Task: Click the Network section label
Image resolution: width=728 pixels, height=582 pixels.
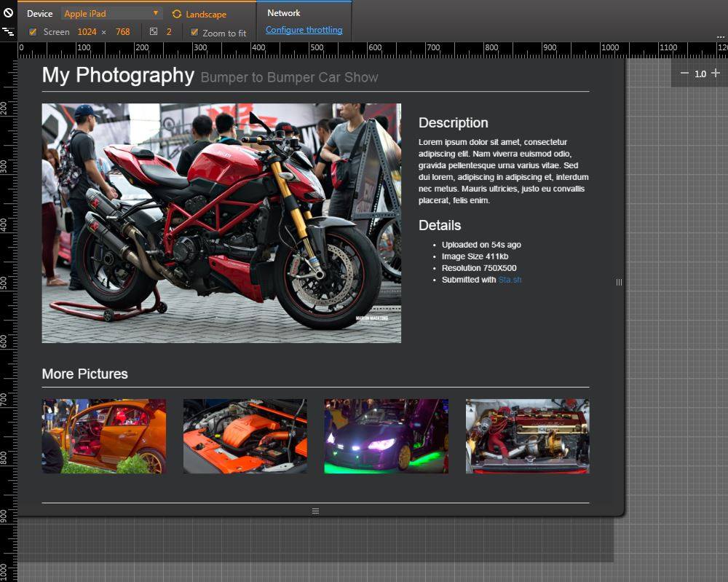Action: [x=284, y=13]
